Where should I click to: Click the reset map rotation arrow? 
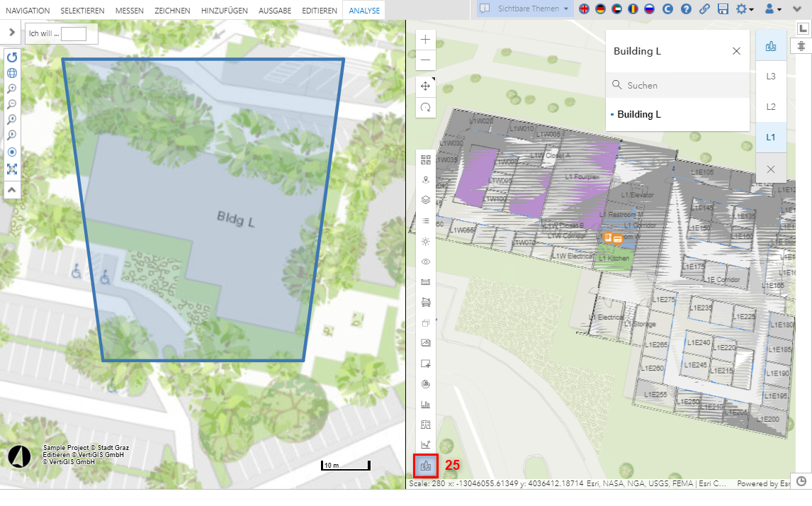[12, 57]
